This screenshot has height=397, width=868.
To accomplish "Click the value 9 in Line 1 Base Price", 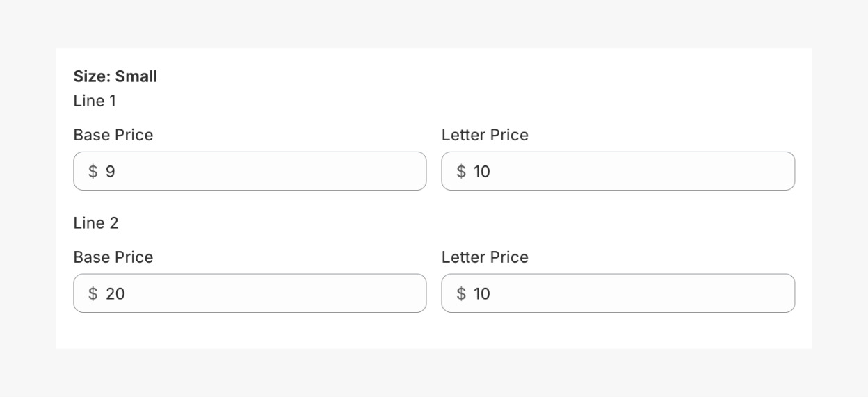I will point(110,172).
